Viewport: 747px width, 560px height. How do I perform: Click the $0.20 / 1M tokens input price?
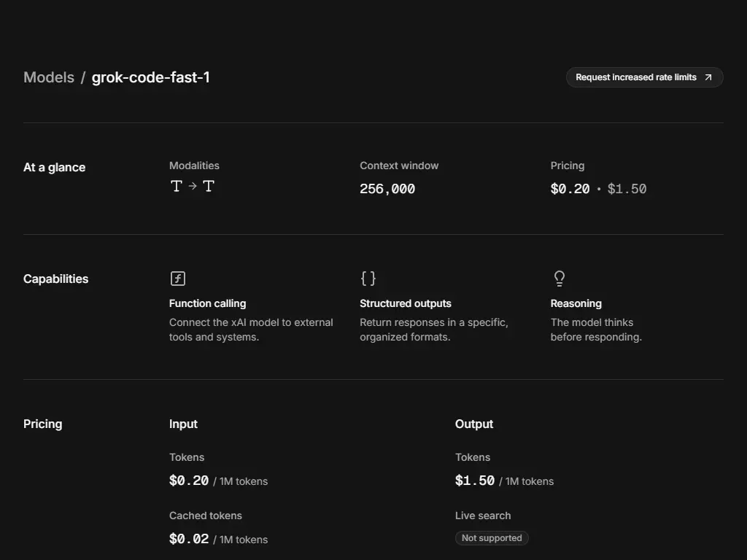click(x=219, y=481)
